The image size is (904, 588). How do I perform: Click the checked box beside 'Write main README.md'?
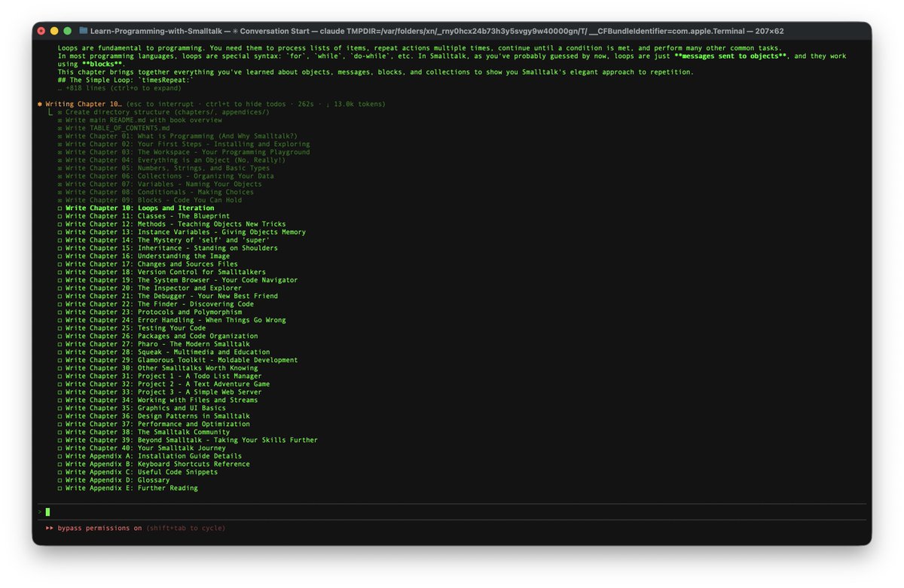click(60, 120)
